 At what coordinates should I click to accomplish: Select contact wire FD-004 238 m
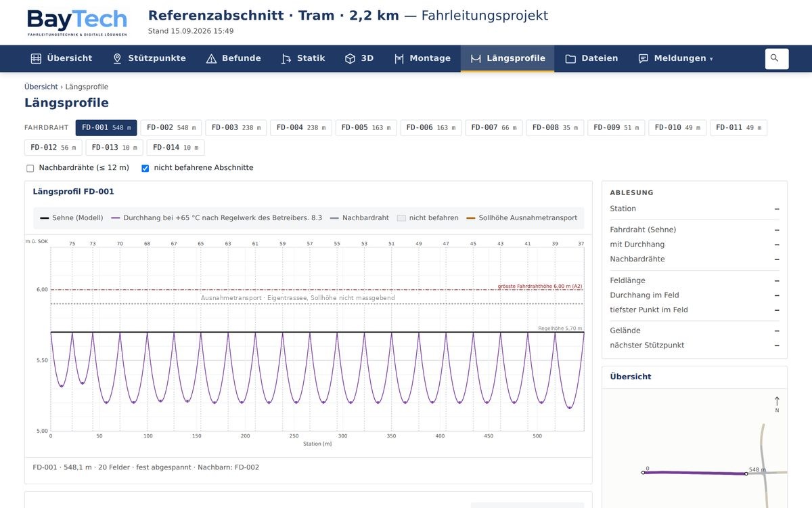[301, 127]
